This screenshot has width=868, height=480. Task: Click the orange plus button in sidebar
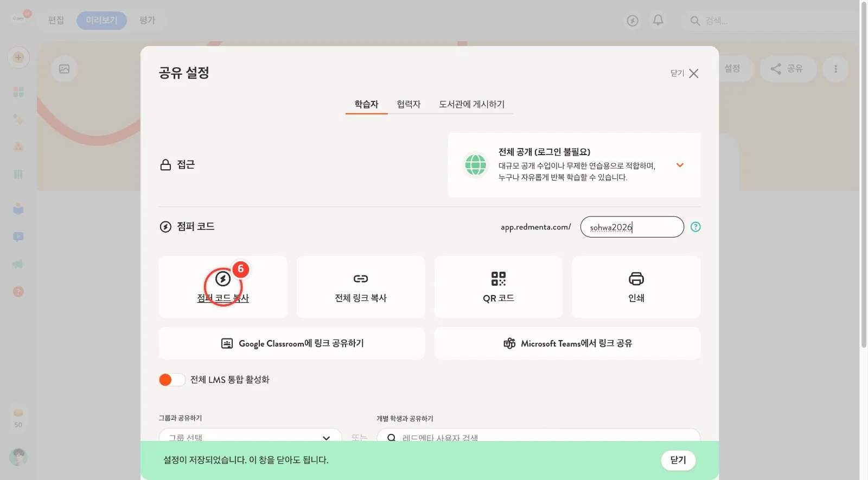[18, 57]
